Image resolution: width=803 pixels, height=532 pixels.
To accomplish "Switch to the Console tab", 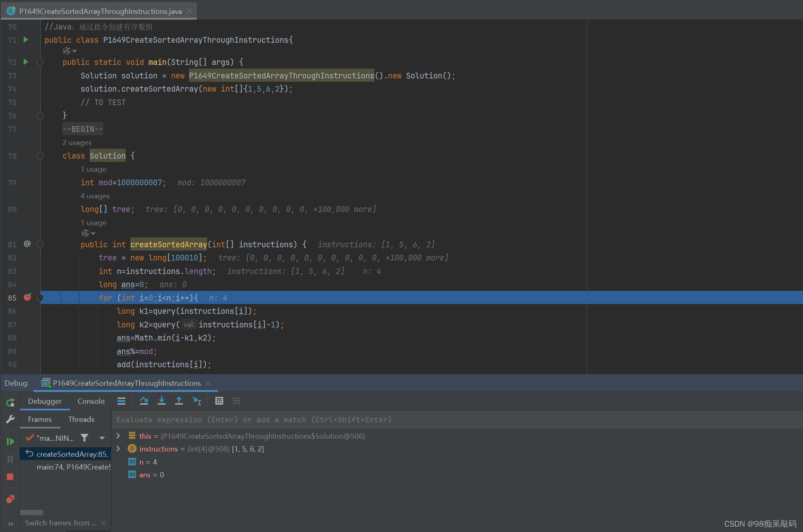I will click(x=91, y=401).
